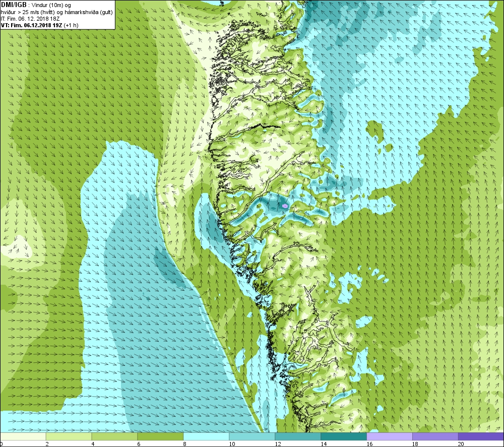Viewport: 504px width, 447px height.
Task: Click the "Vindur (10m) og" heading text
Action: click(x=51, y=5)
